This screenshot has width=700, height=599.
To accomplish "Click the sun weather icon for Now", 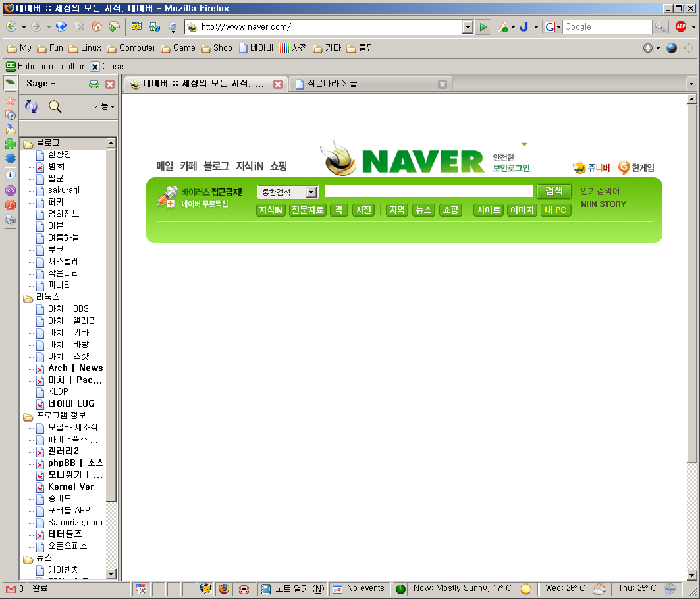I will pos(526,588).
